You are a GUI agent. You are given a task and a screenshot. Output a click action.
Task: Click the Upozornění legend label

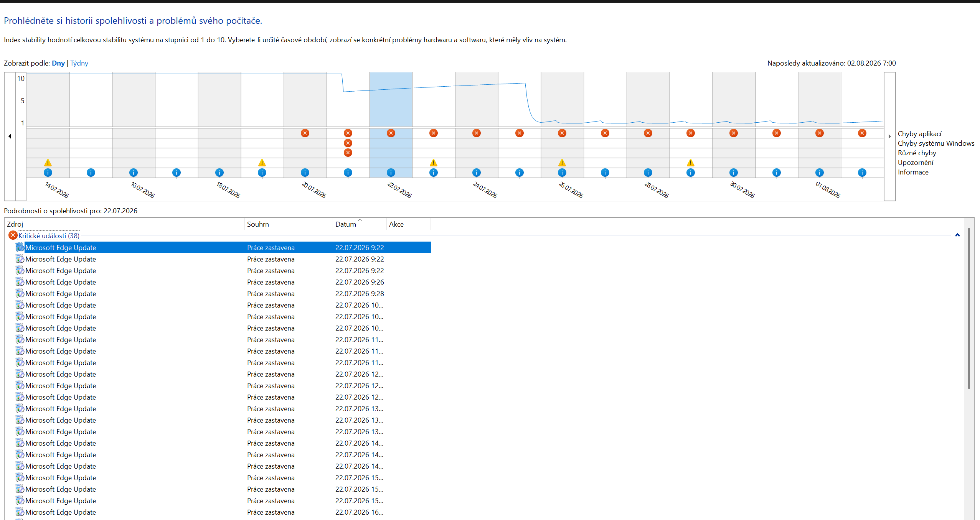(x=916, y=162)
